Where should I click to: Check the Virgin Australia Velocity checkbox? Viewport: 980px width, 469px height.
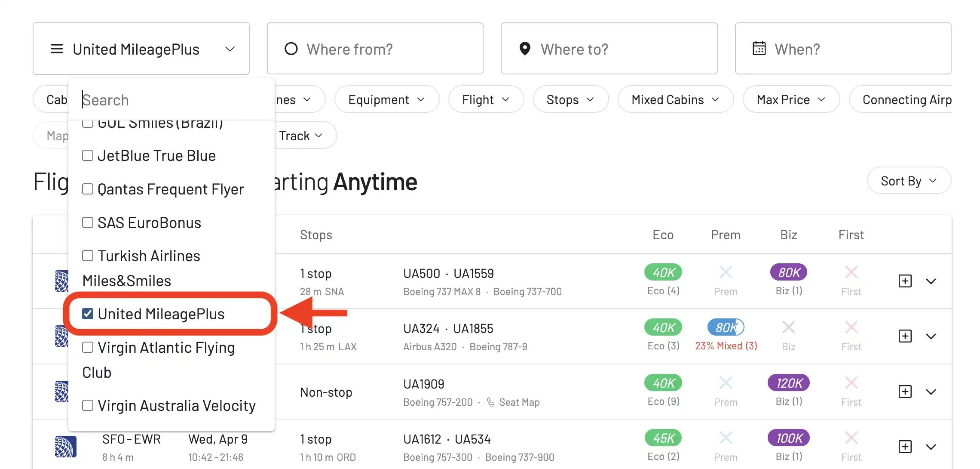(88, 405)
